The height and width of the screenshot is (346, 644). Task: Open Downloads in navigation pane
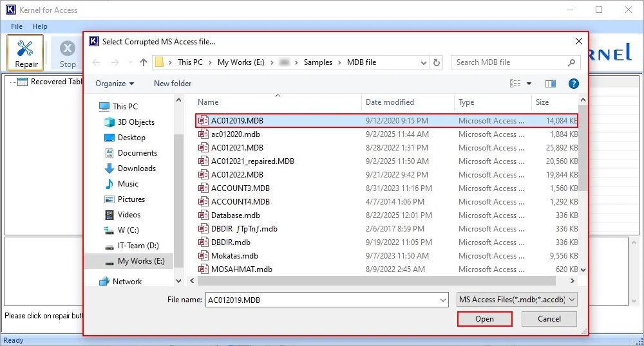[x=131, y=168]
